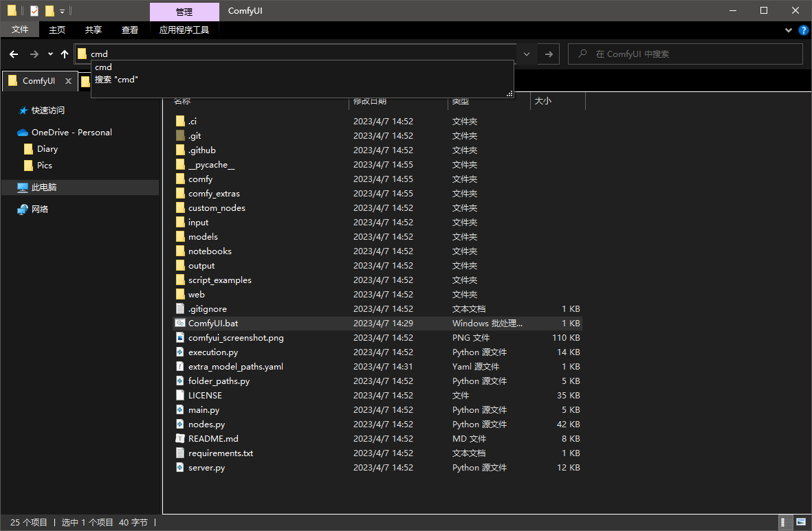
Task: Click quick access properties checkmark icon
Action: [x=34, y=10]
